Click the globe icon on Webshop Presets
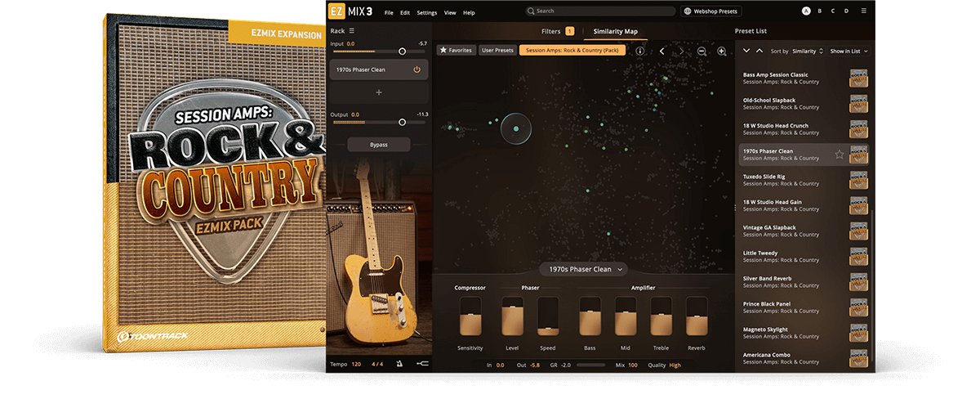 pyautogui.click(x=688, y=11)
